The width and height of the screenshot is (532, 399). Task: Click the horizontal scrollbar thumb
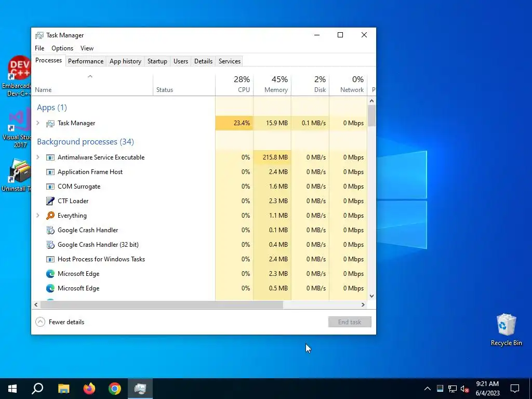tap(162, 304)
